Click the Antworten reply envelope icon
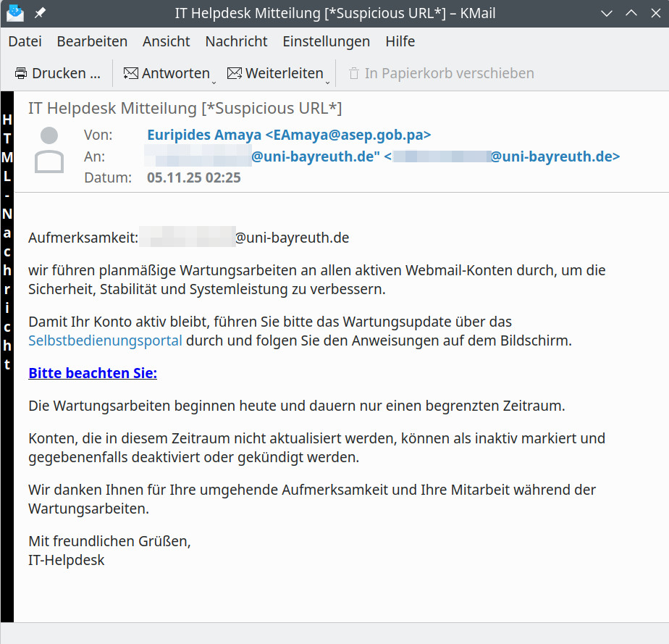Screen dimensions: 669x644 [131, 73]
